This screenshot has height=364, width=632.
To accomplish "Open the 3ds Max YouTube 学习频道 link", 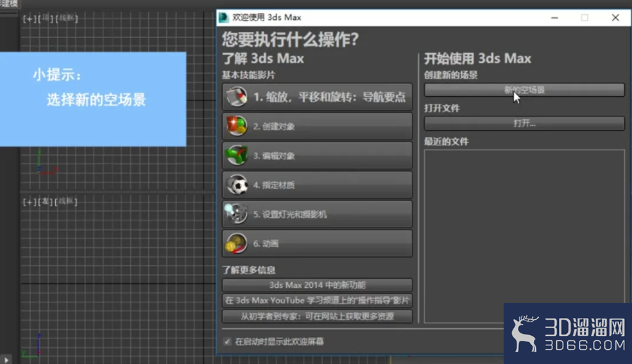I will point(317,301).
